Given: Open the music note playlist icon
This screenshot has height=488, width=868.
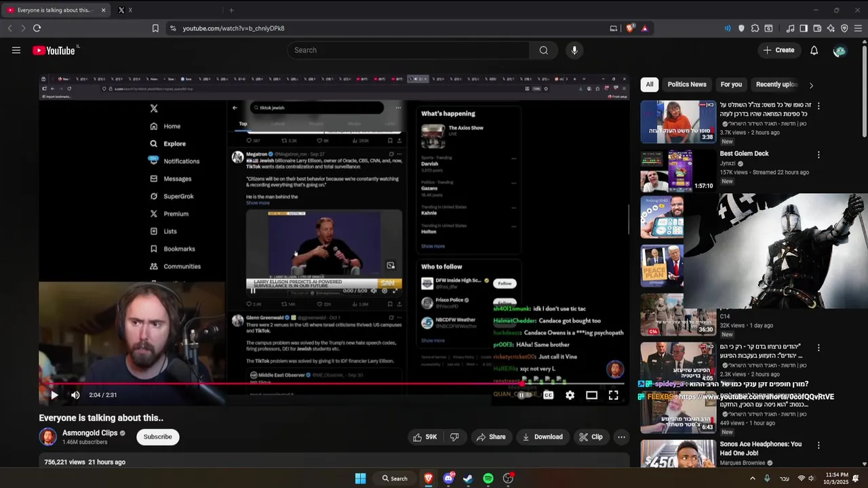Looking at the screenshot, I should tap(790, 28).
